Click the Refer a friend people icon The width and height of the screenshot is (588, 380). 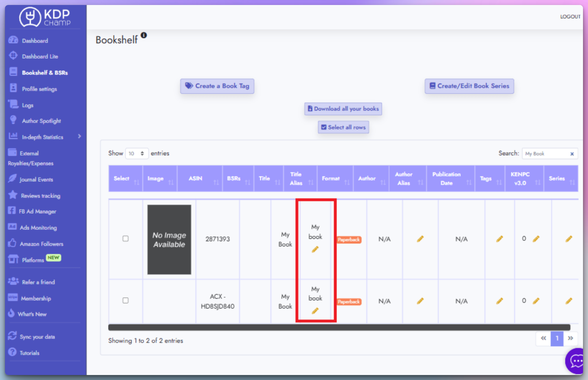[13, 281]
